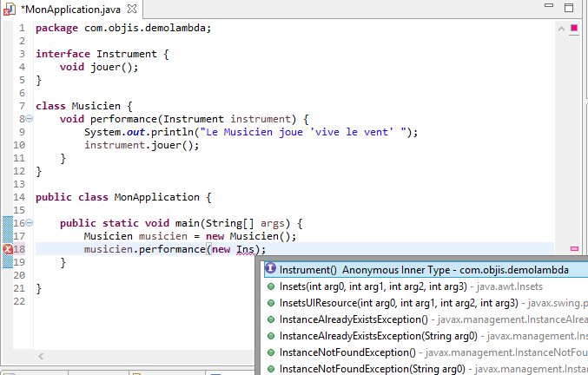Screen dimensions: 588x375
Task: Click the Java file icon on editor tab
Action: [10, 9]
